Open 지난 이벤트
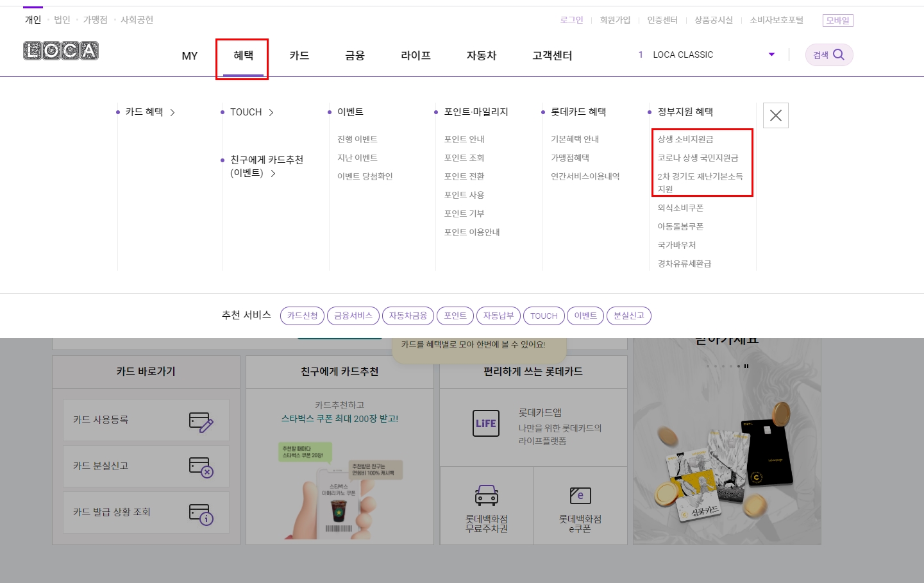This screenshot has height=583, width=924. 357,158
